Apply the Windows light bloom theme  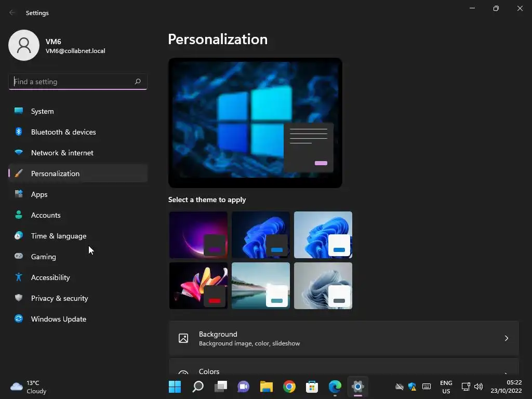[323, 235]
